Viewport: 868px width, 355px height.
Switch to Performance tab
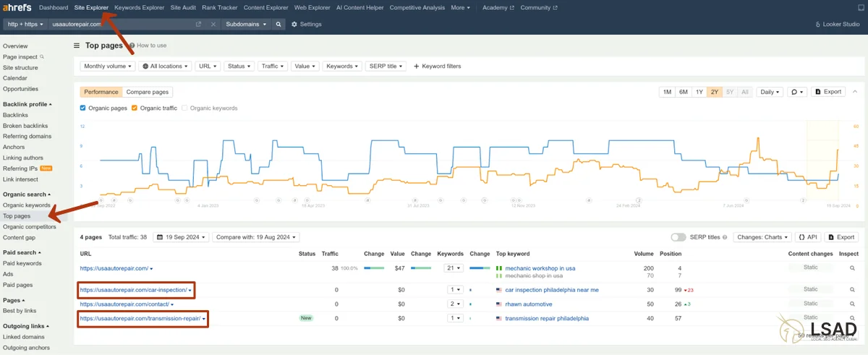tap(101, 92)
